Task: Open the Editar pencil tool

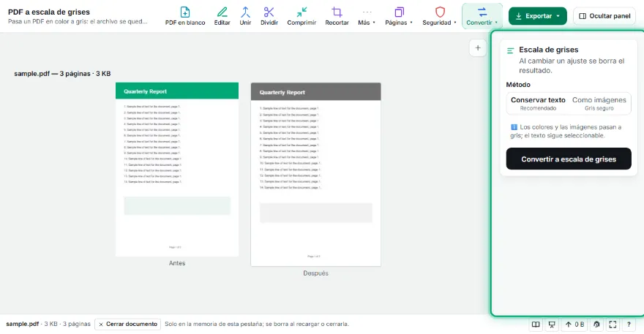Action: coord(222,16)
